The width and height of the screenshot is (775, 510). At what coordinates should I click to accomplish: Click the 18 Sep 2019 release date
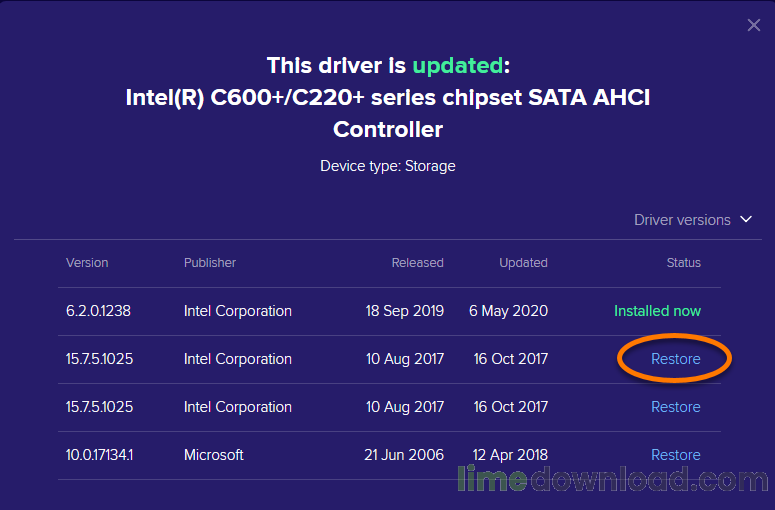[x=405, y=311]
